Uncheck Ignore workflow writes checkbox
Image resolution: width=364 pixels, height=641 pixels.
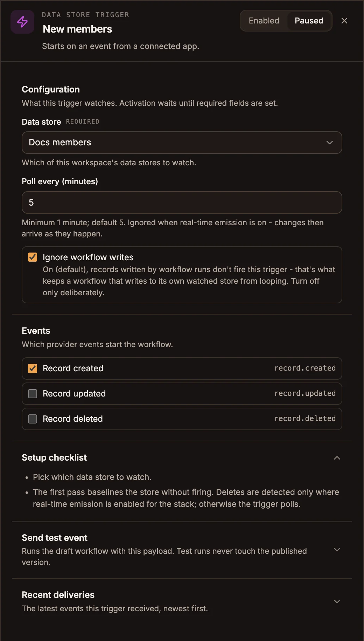(x=33, y=257)
